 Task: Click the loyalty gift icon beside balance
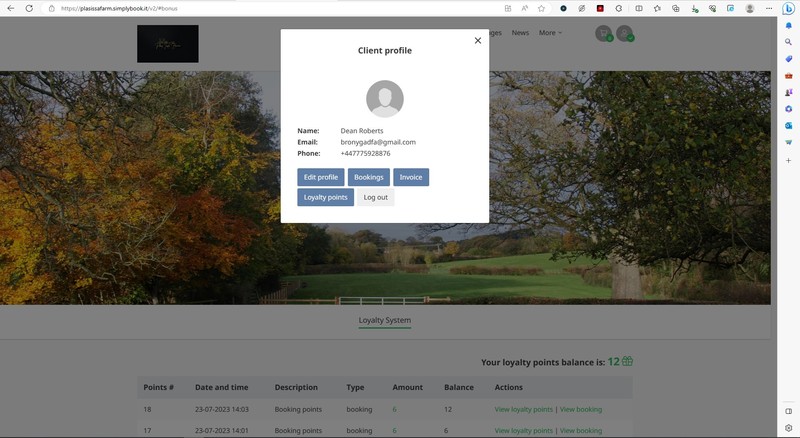point(627,361)
